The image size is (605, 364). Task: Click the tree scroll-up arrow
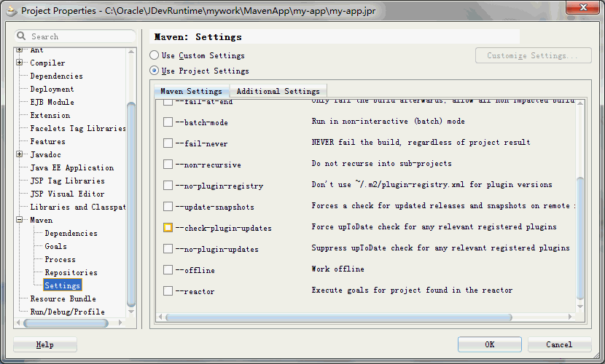point(131,51)
